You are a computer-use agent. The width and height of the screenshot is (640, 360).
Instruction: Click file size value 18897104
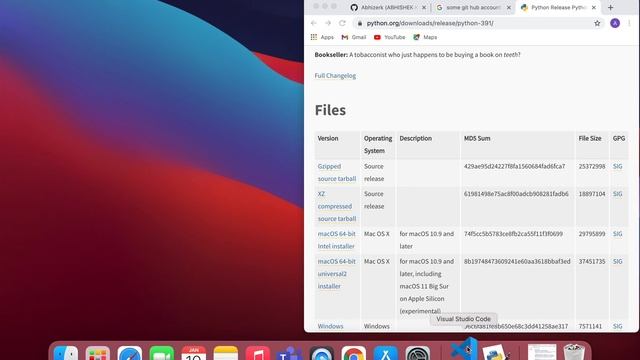pos(592,193)
